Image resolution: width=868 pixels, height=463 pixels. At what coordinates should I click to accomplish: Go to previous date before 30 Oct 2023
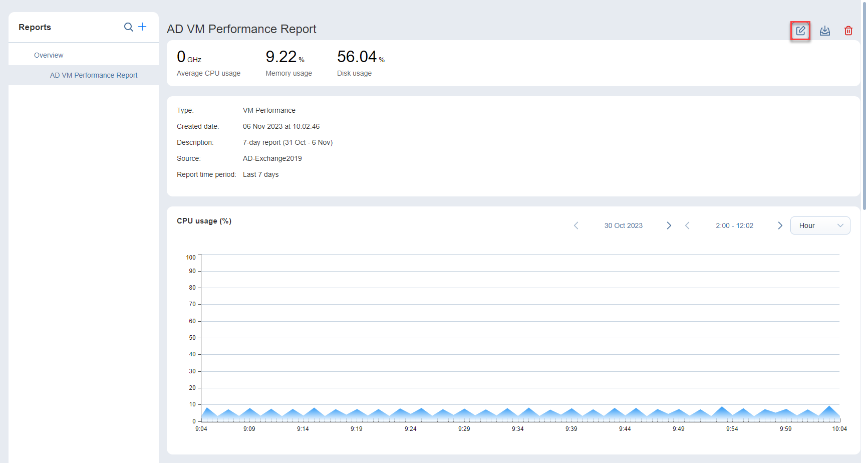pyautogui.click(x=576, y=225)
